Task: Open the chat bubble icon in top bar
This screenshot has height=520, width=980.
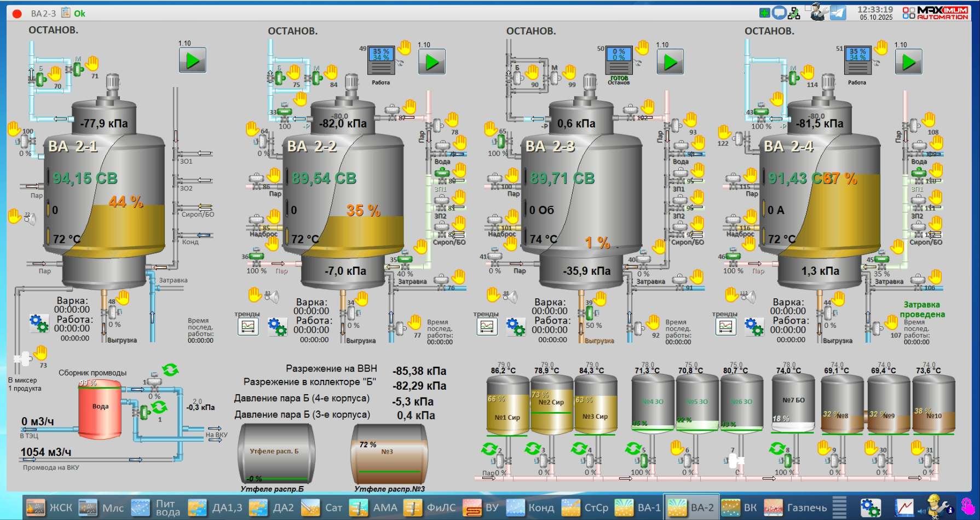Action: pyautogui.click(x=779, y=13)
